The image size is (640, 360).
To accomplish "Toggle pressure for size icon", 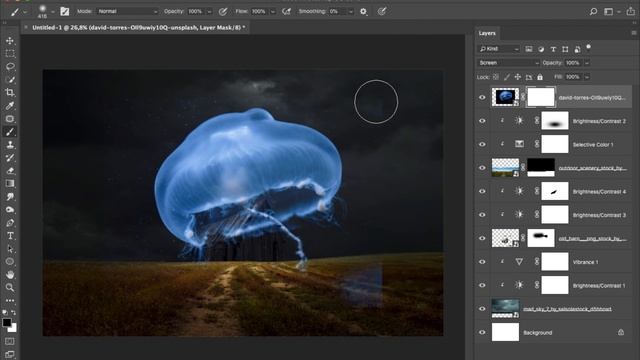I will click(x=382, y=11).
